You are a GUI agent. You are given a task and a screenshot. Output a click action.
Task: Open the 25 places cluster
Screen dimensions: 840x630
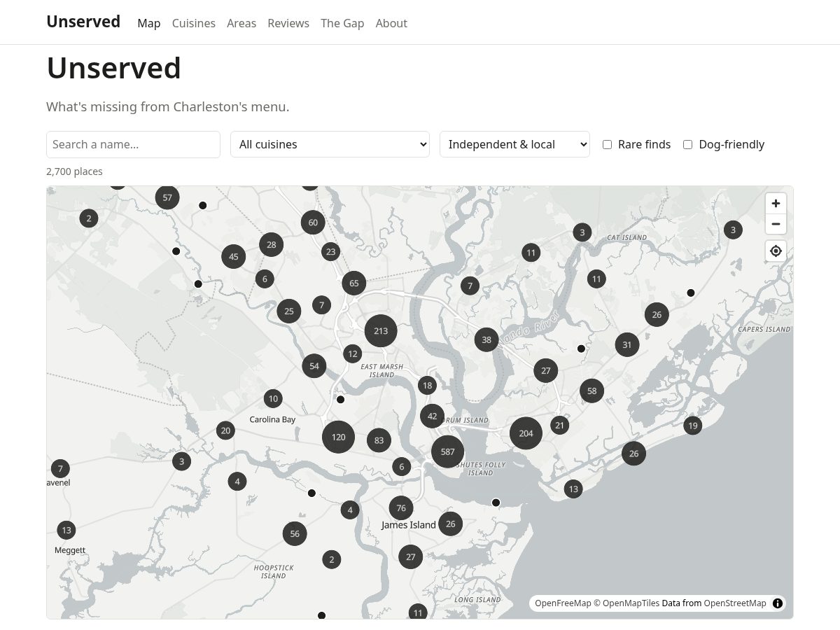coord(289,311)
